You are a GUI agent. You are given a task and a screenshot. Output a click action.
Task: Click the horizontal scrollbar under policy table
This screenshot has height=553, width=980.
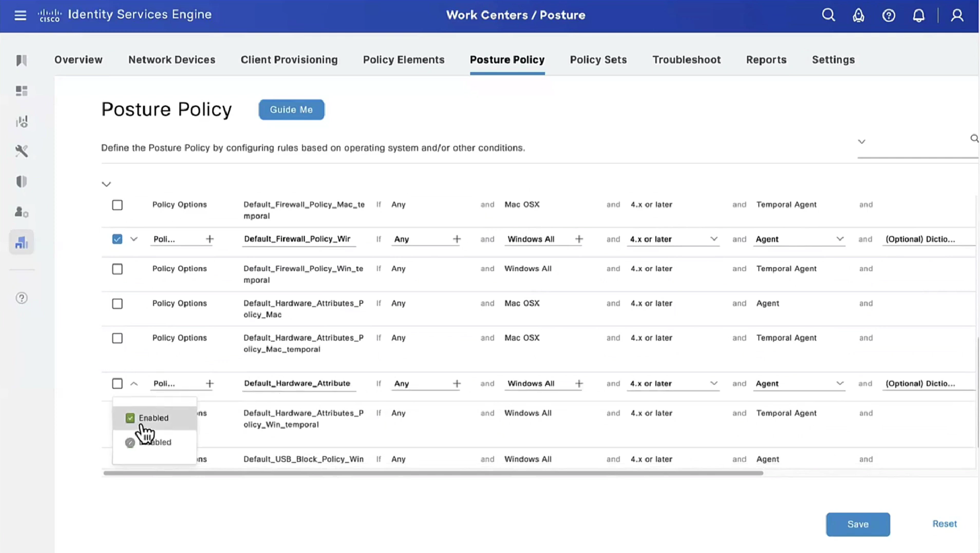click(433, 473)
